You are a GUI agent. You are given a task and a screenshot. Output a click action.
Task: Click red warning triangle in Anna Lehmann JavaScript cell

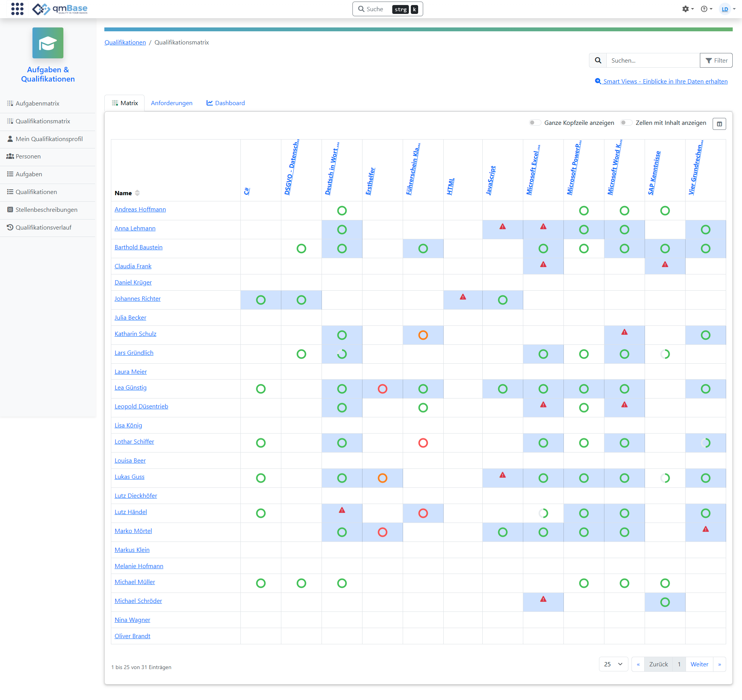tap(502, 227)
